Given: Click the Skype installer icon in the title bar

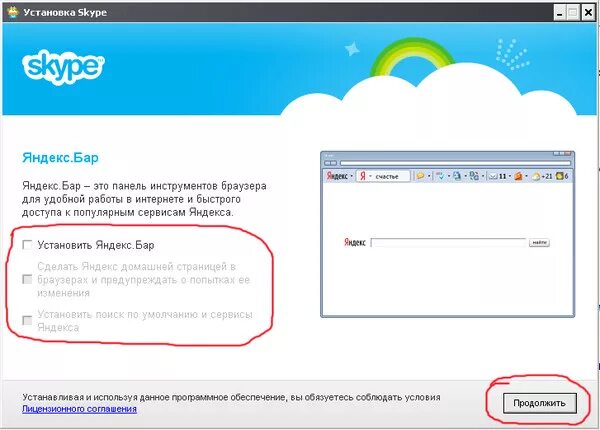Looking at the screenshot, I should [x=13, y=12].
